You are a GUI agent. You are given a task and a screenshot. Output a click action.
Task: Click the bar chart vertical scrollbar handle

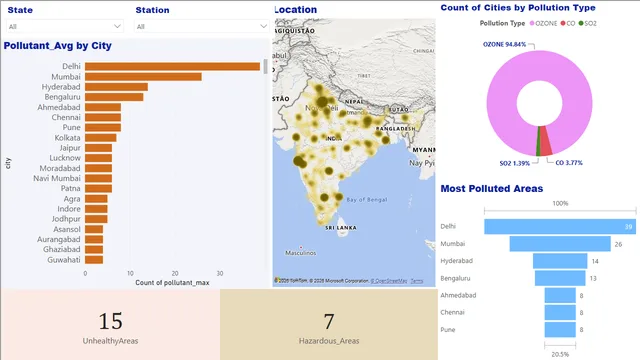tap(266, 67)
